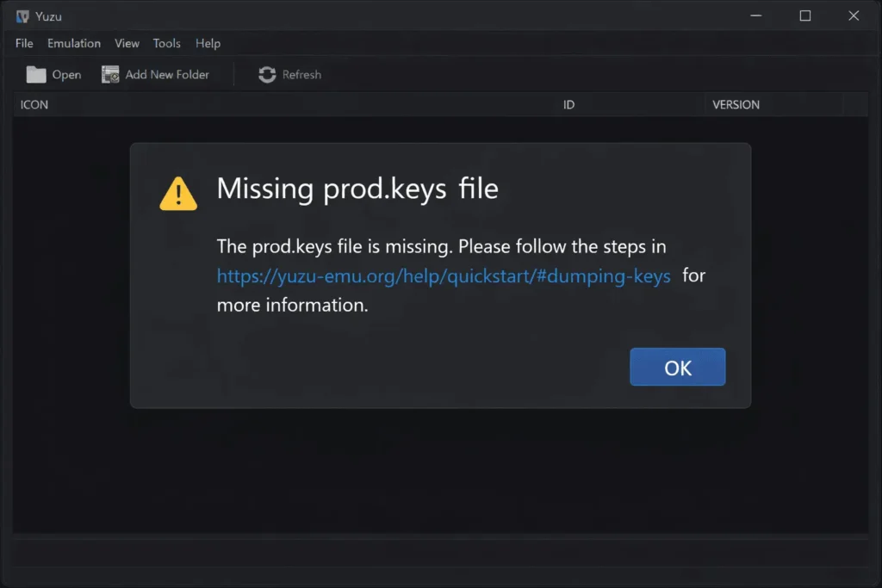Click the Yuzu app icon in title bar
Viewport: 882px width, 588px height.
point(22,16)
